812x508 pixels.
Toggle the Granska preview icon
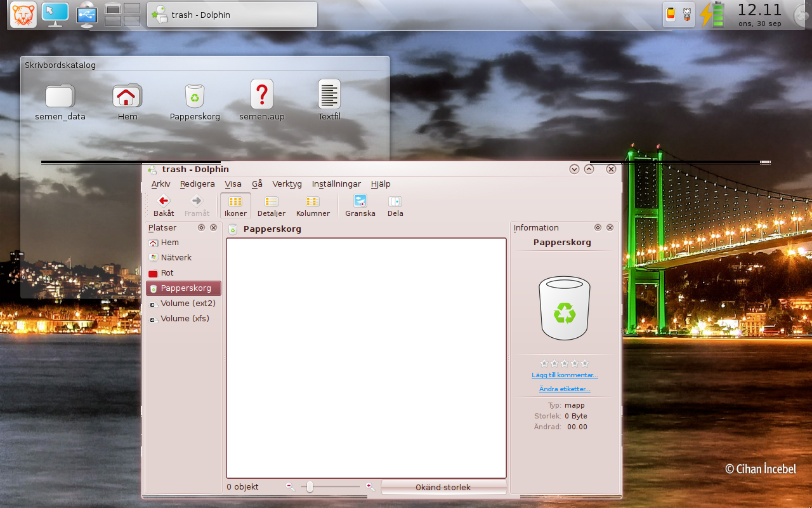tap(360, 202)
